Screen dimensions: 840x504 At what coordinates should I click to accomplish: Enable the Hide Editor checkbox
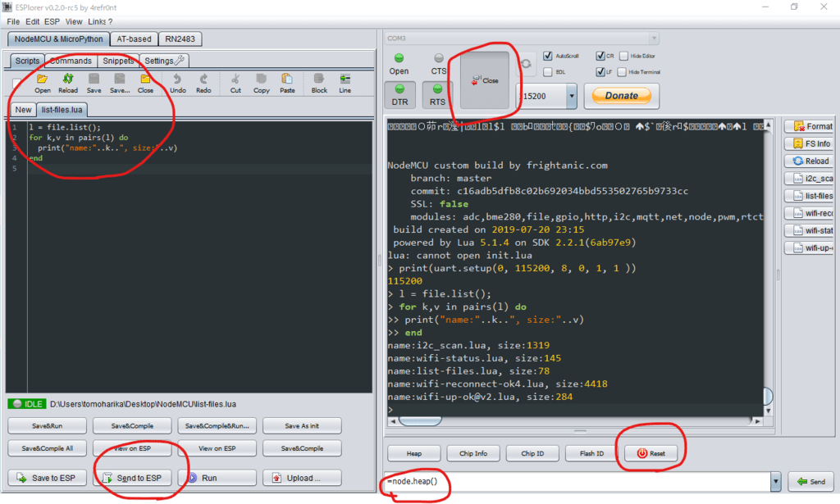tap(623, 56)
